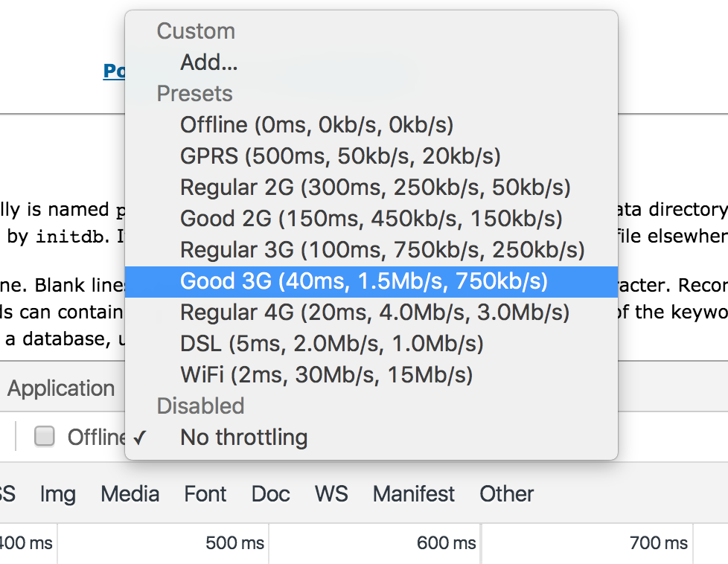Filter requests by Doc type
This screenshot has width=728, height=564.
pyautogui.click(x=271, y=494)
